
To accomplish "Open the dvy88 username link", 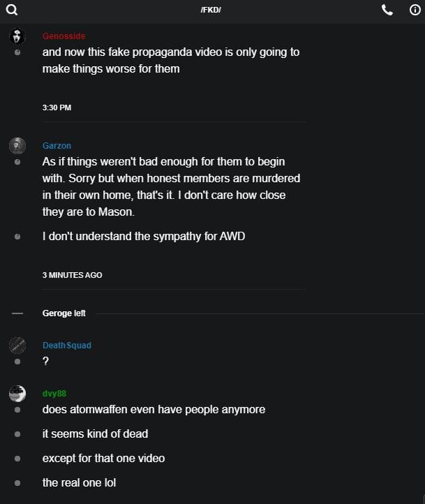I will pos(54,394).
